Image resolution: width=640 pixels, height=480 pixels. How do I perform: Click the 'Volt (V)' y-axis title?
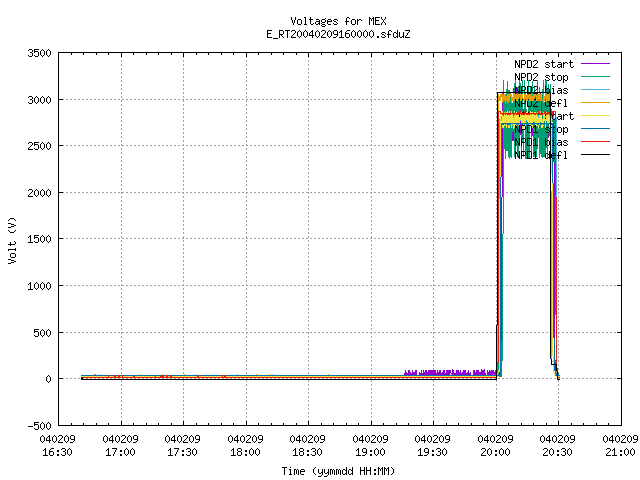coord(12,240)
